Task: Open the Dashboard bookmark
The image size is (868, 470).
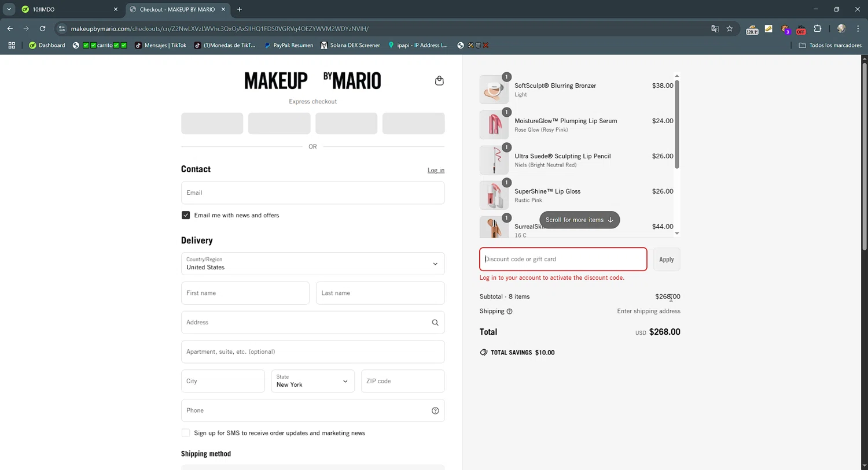Action: (47, 45)
